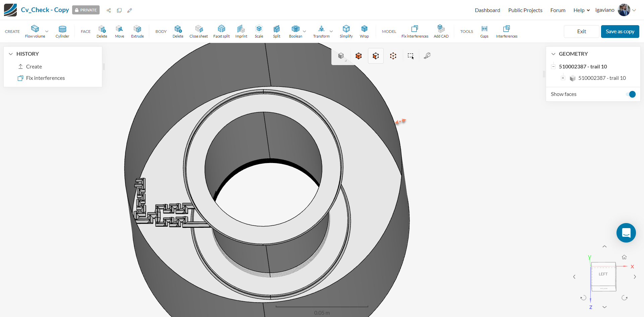The width and height of the screenshot is (644, 317).
Task: Navigate to Public Projects
Action: pos(525,10)
